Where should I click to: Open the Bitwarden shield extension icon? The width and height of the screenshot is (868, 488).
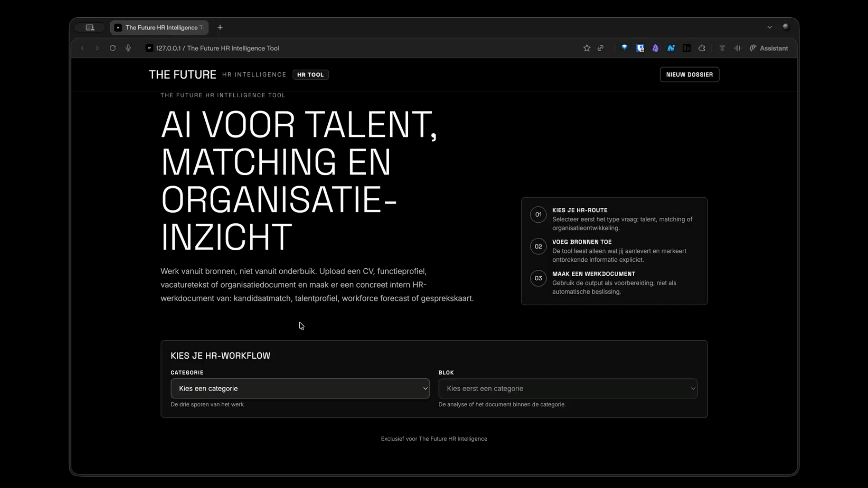pyautogui.click(x=640, y=48)
